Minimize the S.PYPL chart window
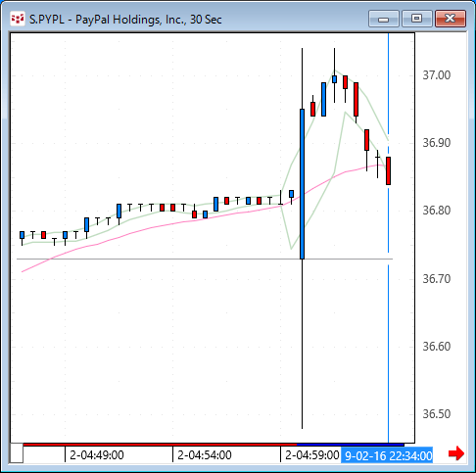The width and height of the screenshot is (476, 473). [384, 19]
